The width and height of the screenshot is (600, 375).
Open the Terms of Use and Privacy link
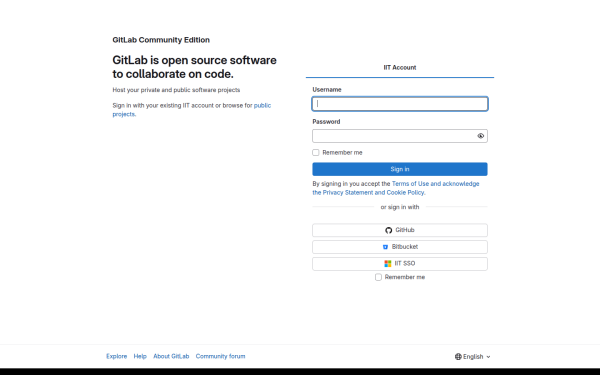[x=396, y=188]
